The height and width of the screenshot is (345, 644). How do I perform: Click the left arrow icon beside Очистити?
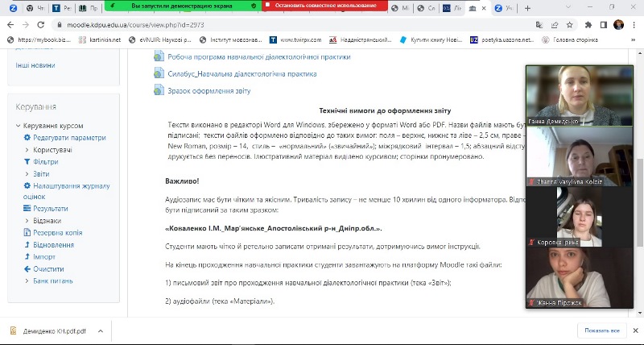27,268
